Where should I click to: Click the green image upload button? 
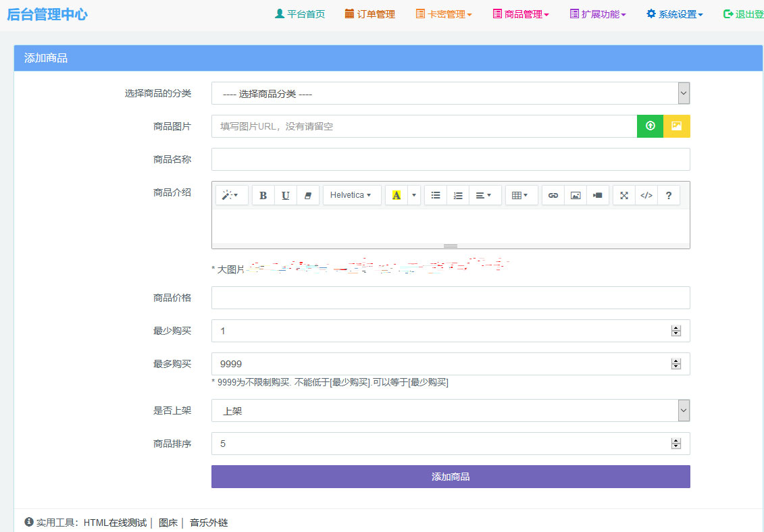(x=650, y=126)
